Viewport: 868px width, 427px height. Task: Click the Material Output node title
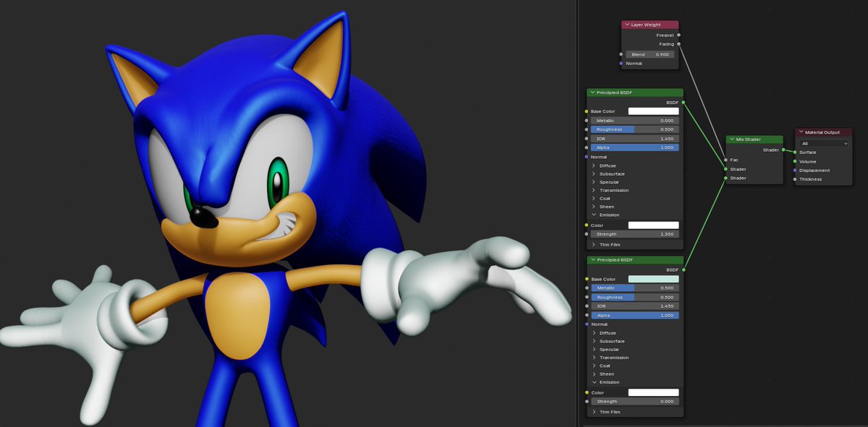822,132
